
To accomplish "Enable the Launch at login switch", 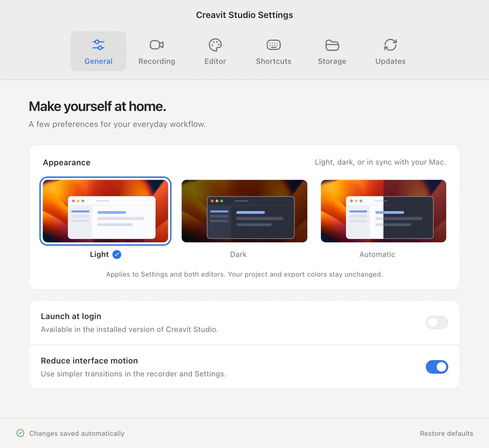I will pyautogui.click(x=437, y=322).
